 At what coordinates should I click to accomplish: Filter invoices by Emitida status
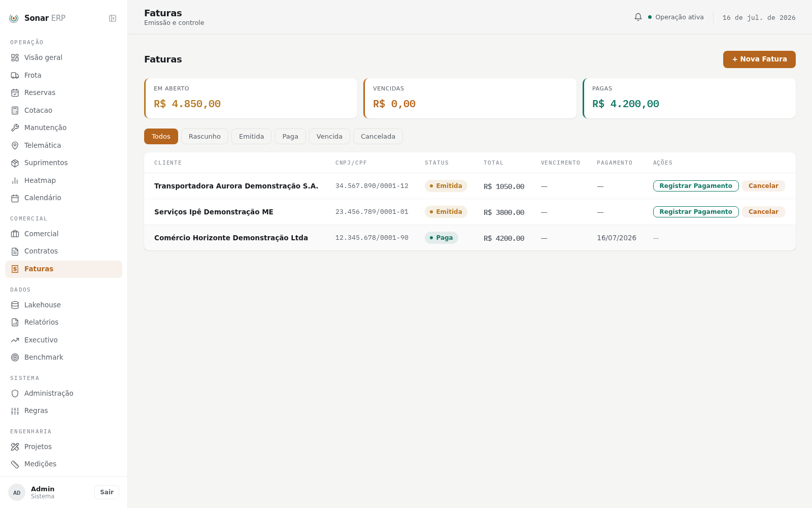[251, 136]
